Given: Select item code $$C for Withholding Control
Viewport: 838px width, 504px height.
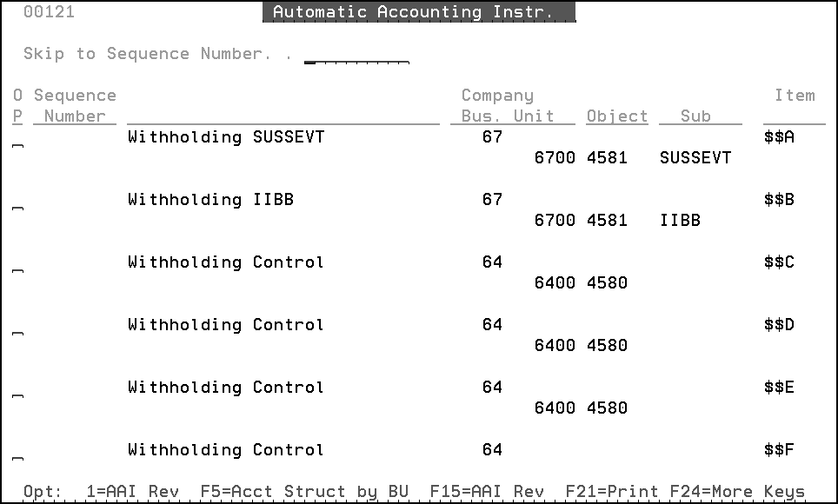Looking at the screenshot, I should pyautogui.click(x=780, y=262).
